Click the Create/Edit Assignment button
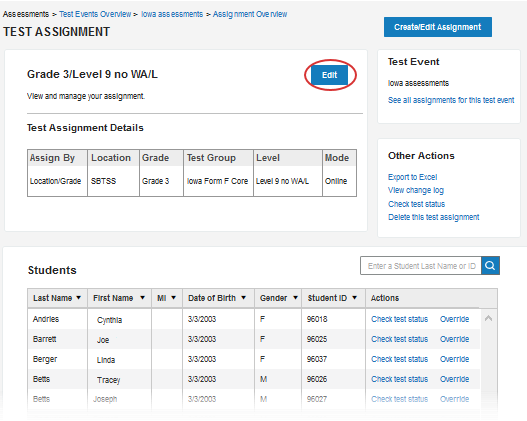527x421 pixels. pos(438,27)
